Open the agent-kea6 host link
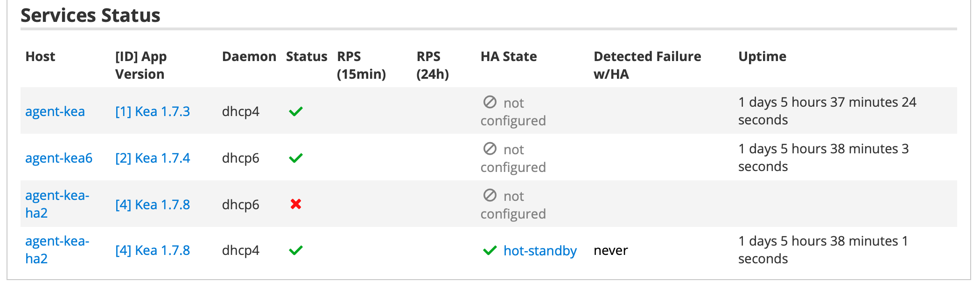The image size is (980, 288). click(59, 158)
